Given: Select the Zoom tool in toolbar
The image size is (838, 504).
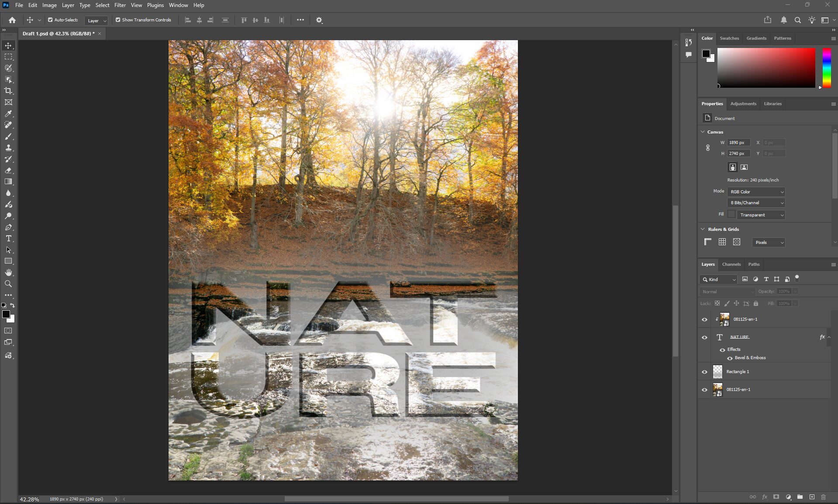Looking at the screenshot, I should tap(8, 284).
